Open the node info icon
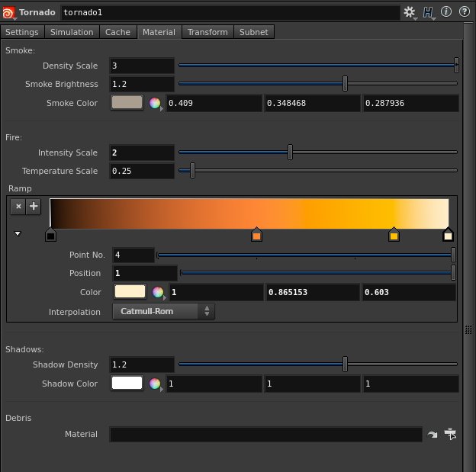This screenshot has height=472, width=476. 446,12
